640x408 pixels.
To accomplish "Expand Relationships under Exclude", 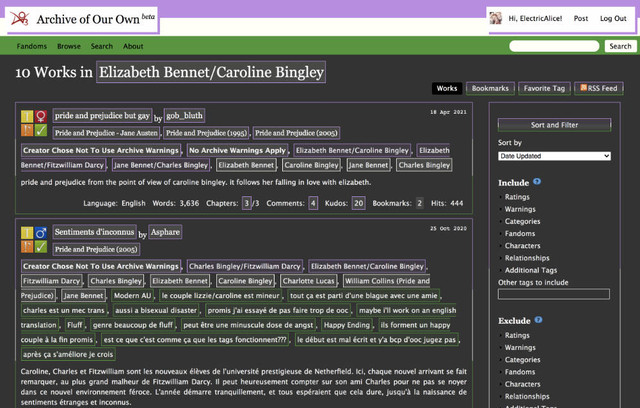I will pos(527,397).
